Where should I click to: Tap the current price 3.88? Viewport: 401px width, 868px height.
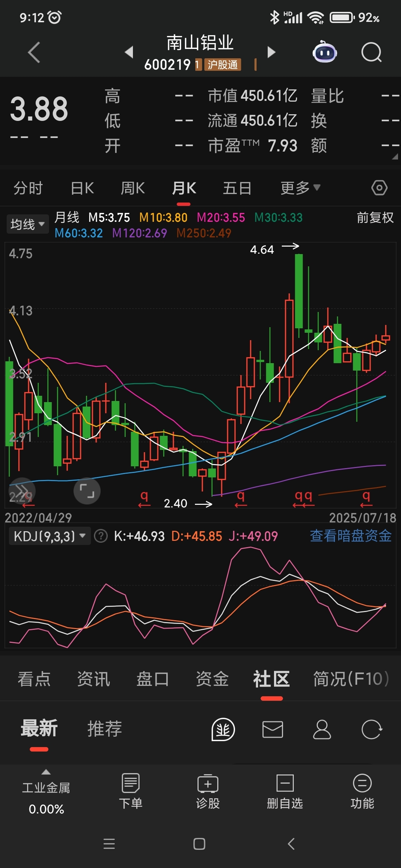[x=39, y=109]
